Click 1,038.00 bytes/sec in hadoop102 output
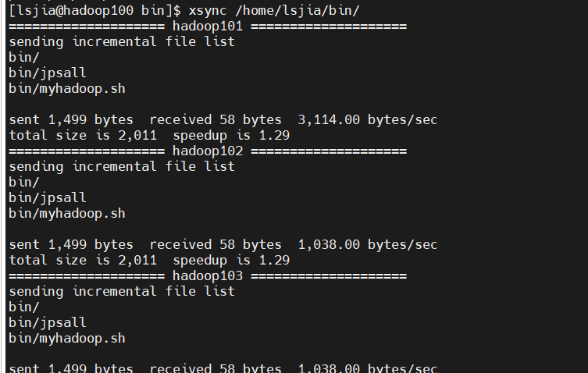The image size is (588, 373). (368, 245)
